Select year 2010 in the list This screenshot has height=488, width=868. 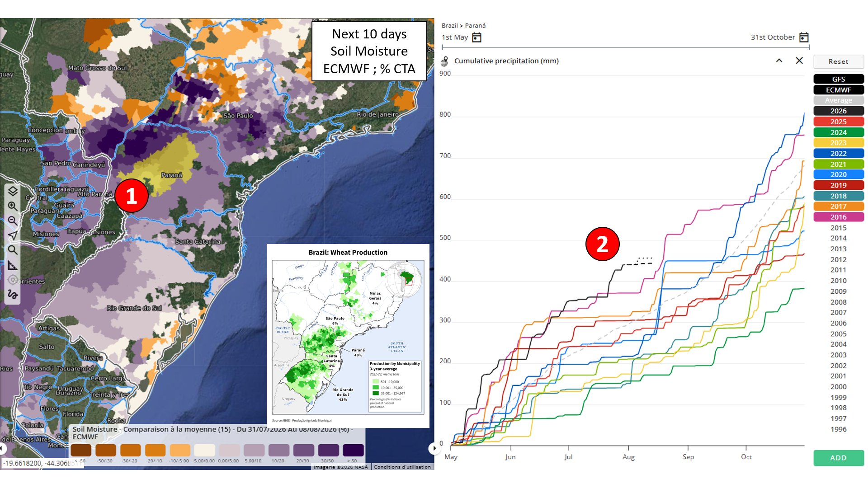point(839,281)
